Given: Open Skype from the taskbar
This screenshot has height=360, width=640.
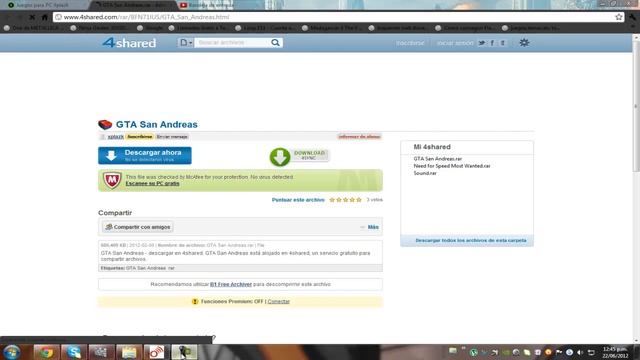Looking at the screenshot, I should tap(73, 352).
